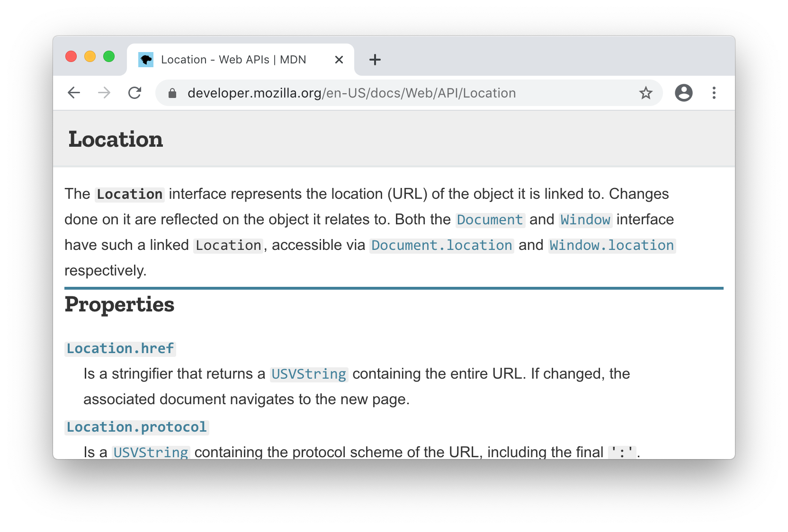
Task: Click the green maximize window button
Action: point(109,57)
